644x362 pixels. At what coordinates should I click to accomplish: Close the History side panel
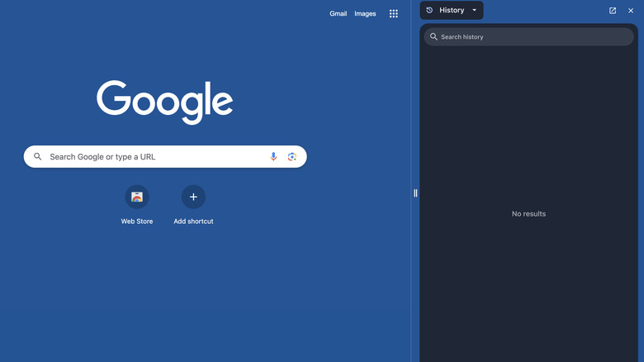[631, 11]
